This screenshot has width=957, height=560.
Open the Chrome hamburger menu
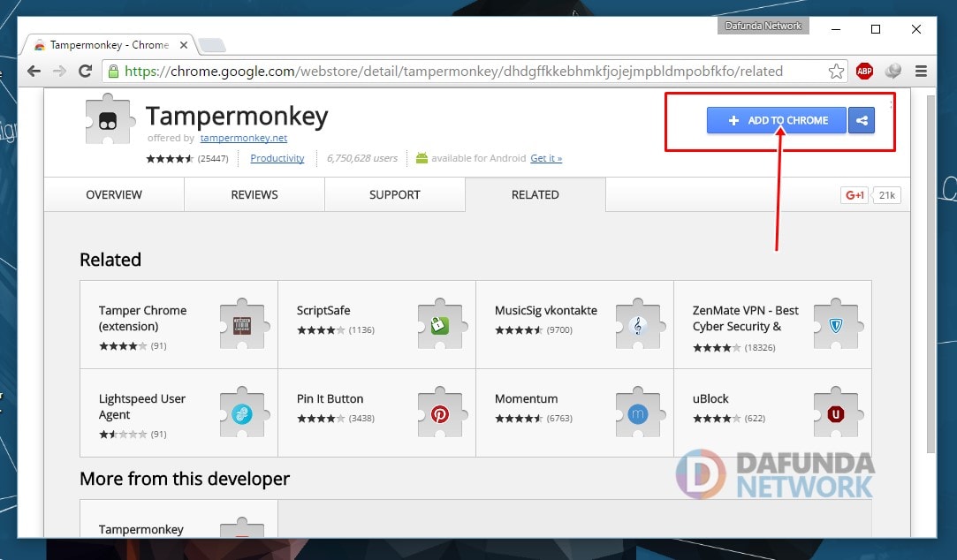coord(921,72)
